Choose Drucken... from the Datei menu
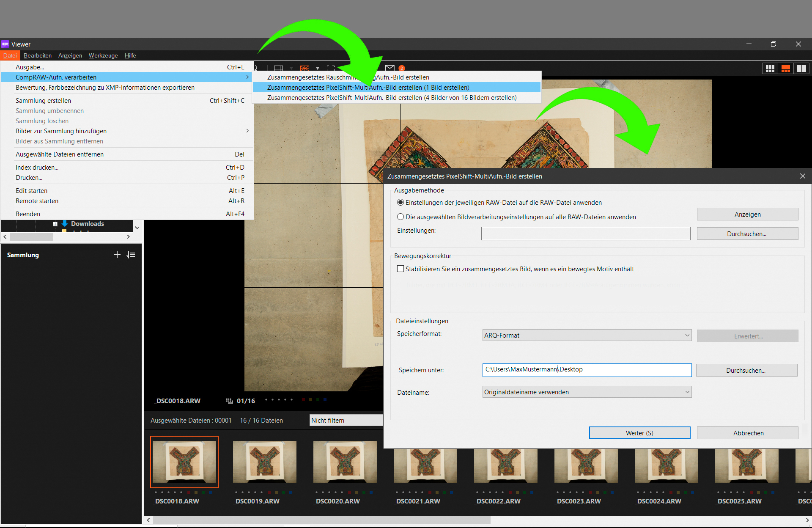The width and height of the screenshot is (812, 528). [127, 177]
